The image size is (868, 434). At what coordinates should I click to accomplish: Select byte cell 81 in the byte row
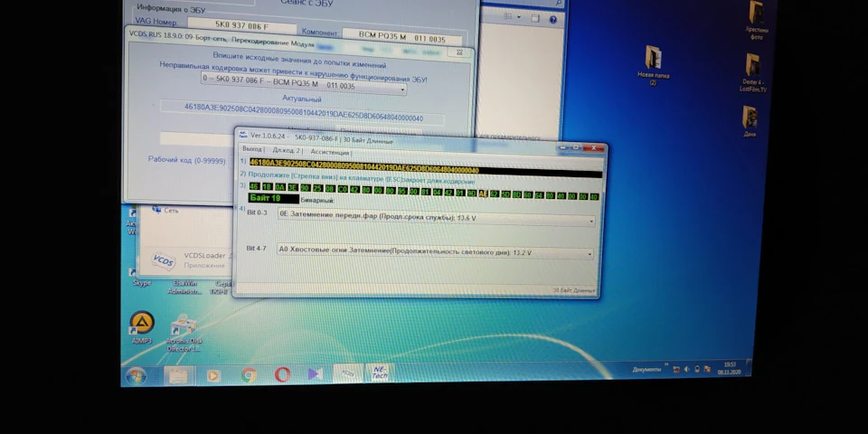[425, 192]
